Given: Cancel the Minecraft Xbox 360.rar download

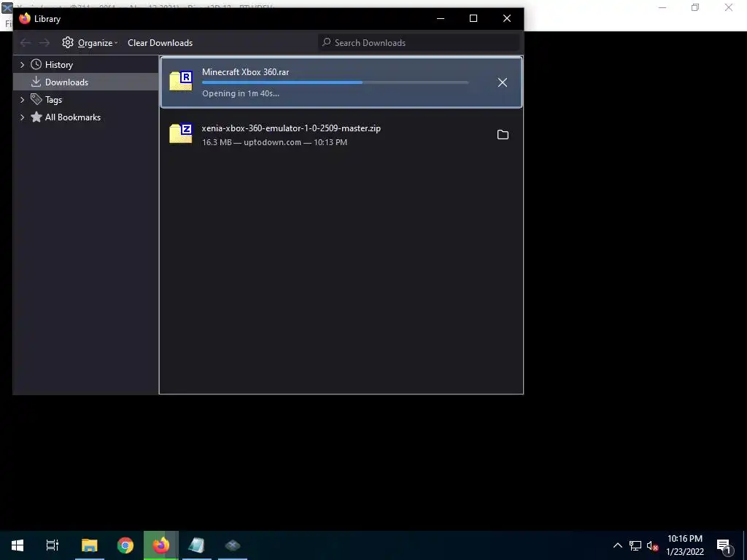Looking at the screenshot, I should pos(502,82).
